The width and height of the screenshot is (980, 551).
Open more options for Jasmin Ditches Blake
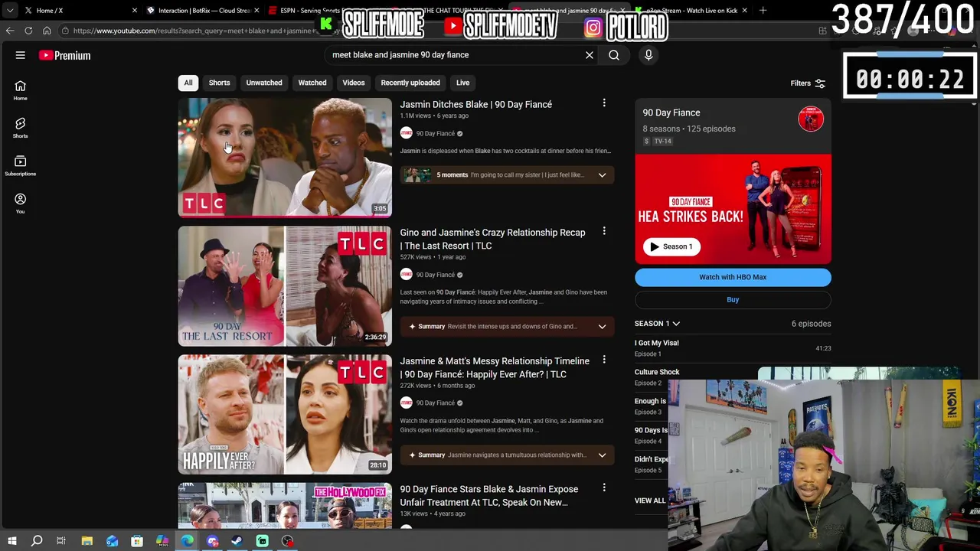pyautogui.click(x=604, y=103)
